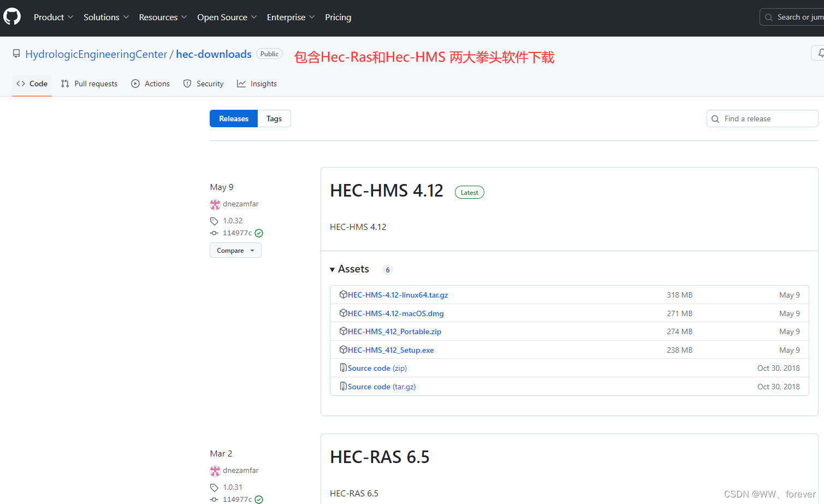Viewport: 824px width, 504px height.
Task: Click the 318 MB size text
Action: [679, 295]
